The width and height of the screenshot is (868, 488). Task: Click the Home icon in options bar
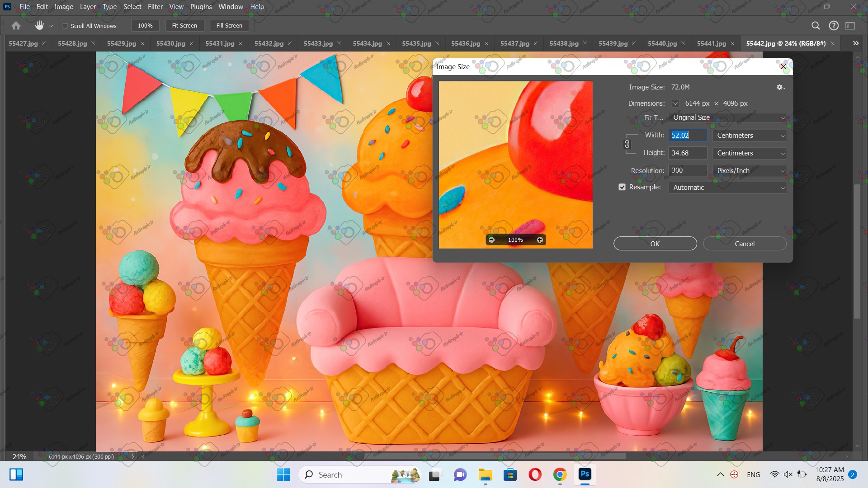pos(16,26)
